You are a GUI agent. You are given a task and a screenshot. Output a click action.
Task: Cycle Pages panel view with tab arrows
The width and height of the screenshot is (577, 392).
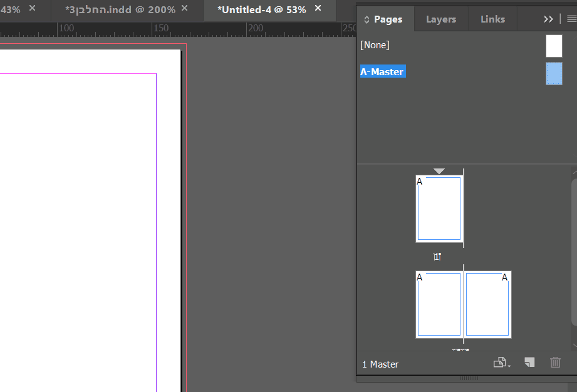[366, 19]
